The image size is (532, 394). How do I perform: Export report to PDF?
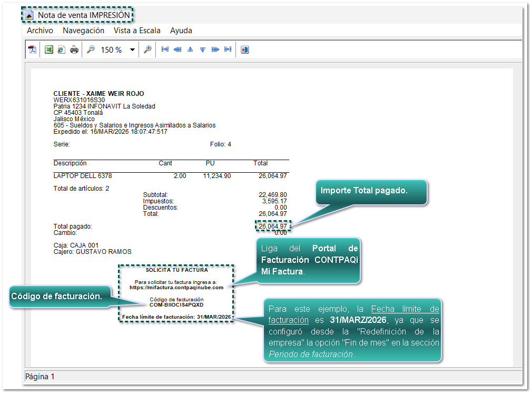[x=33, y=50]
